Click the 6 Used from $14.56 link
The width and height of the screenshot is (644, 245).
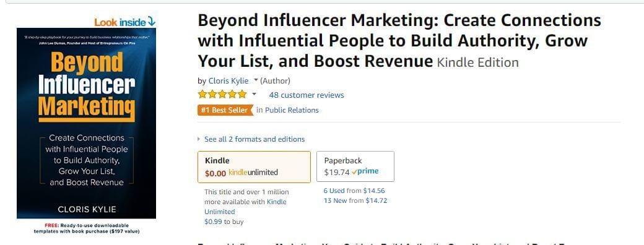[x=354, y=191]
